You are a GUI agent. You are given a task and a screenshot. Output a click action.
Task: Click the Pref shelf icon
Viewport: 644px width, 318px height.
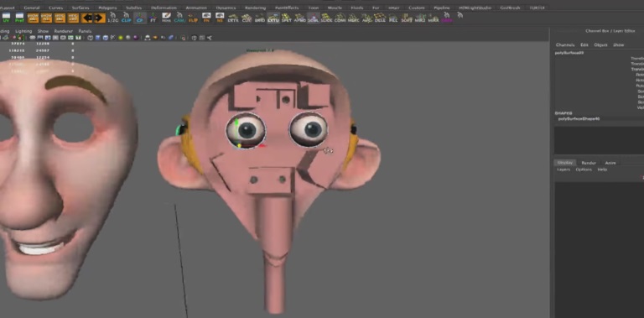pyautogui.click(x=19, y=18)
